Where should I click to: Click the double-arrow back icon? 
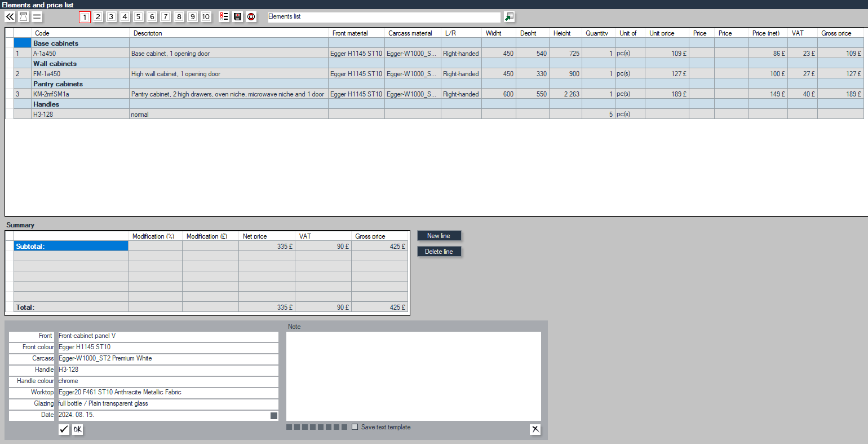pyautogui.click(x=10, y=17)
